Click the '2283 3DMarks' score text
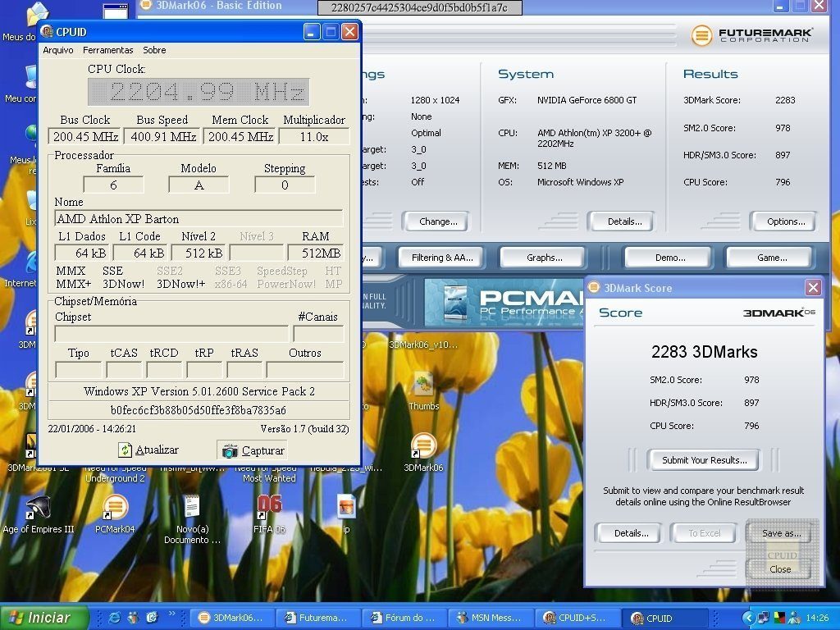This screenshot has height=630, width=840. tap(704, 352)
